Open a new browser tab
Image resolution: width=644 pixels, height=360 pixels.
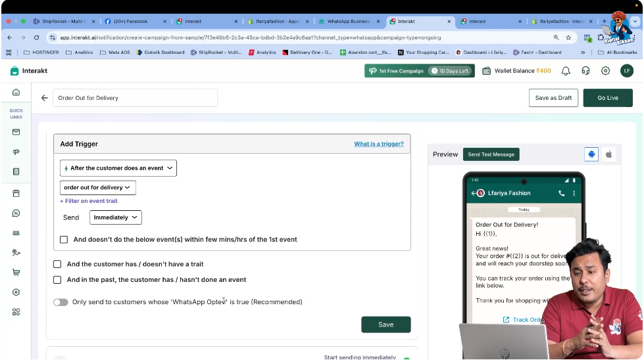click(604, 21)
